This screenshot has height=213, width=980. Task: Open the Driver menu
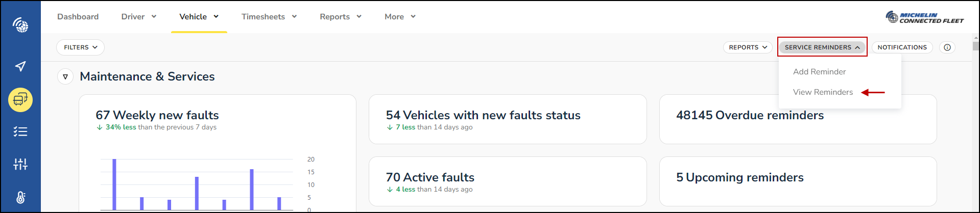(x=139, y=17)
